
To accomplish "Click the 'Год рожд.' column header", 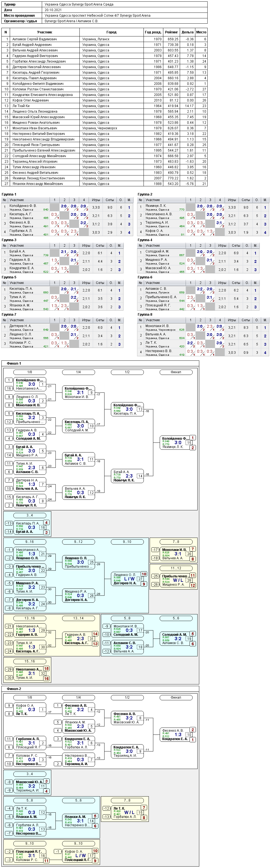I will tap(153, 32).
